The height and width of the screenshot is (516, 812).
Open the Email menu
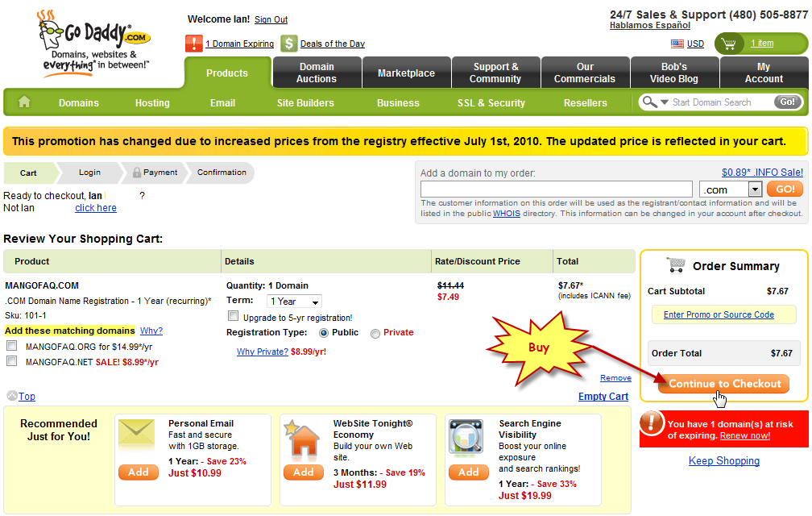[222, 102]
